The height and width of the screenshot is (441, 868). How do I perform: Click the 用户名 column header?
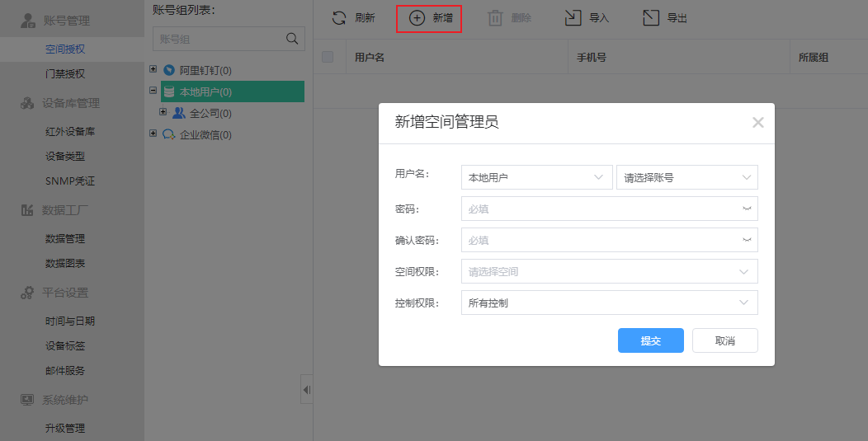pyautogui.click(x=370, y=57)
